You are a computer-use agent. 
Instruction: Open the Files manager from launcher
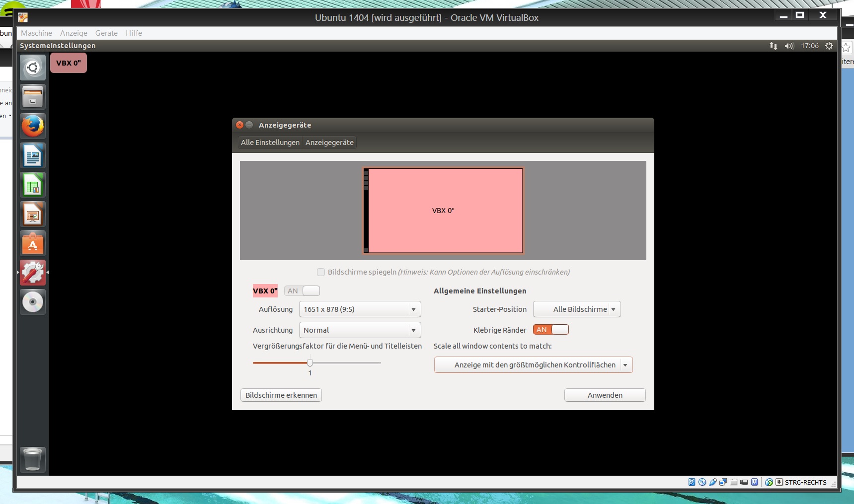coord(33,96)
